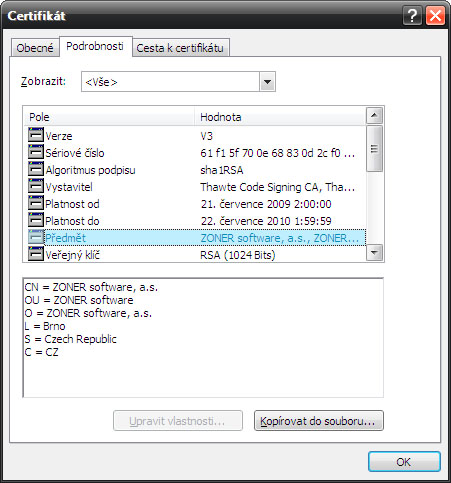The height and width of the screenshot is (483, 451).
Task: Click the icon beside Algoritmus podpisu
Action: click(x=36, y=169)
